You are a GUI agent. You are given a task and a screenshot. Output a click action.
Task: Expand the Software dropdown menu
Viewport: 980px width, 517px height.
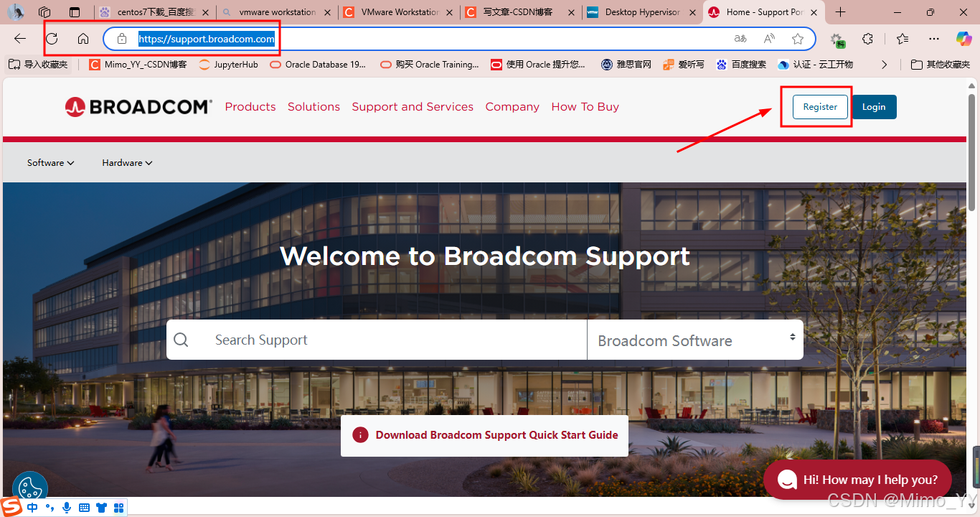51,163
